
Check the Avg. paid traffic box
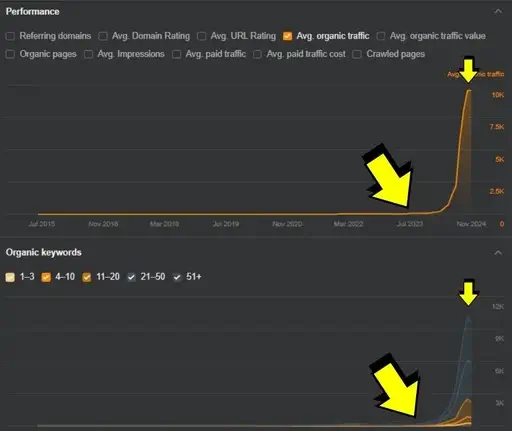pos(176,54)
